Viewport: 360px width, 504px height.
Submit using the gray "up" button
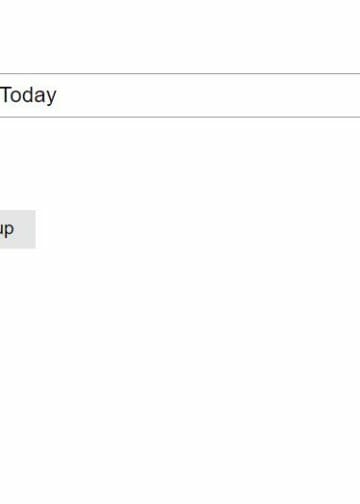[x=18, y=229]
